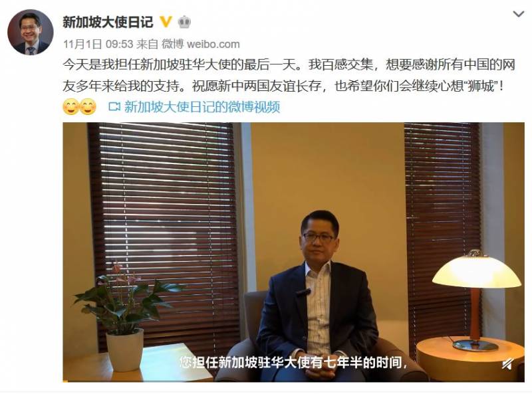
Task: Unmute the video with the speaker icon
Action: click(x=507, y=365)
